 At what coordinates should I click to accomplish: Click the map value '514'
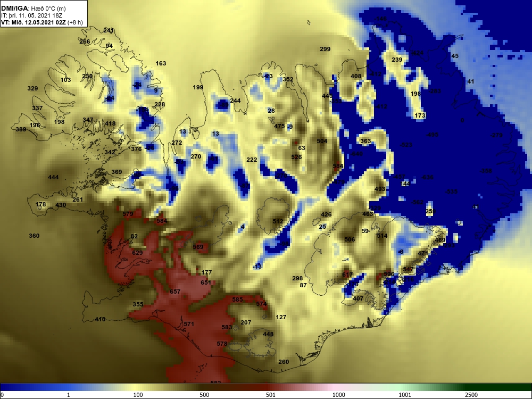[x=382, y=236]
